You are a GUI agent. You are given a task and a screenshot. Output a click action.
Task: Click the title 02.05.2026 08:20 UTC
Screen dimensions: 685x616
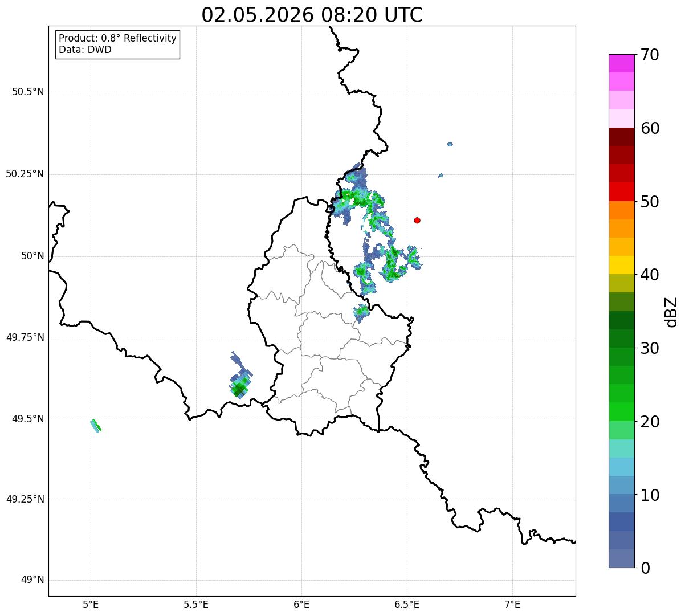pyautogui.click(x=312, y=15)
